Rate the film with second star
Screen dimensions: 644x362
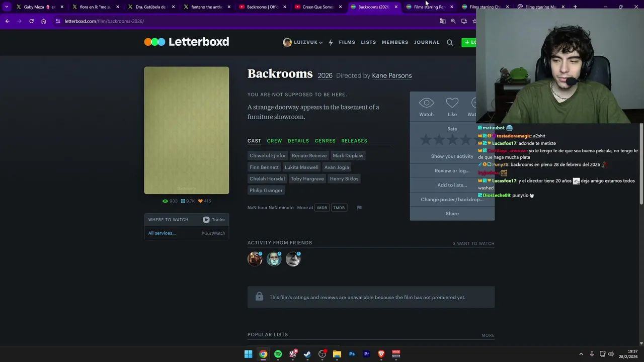(x=439, y=140)
